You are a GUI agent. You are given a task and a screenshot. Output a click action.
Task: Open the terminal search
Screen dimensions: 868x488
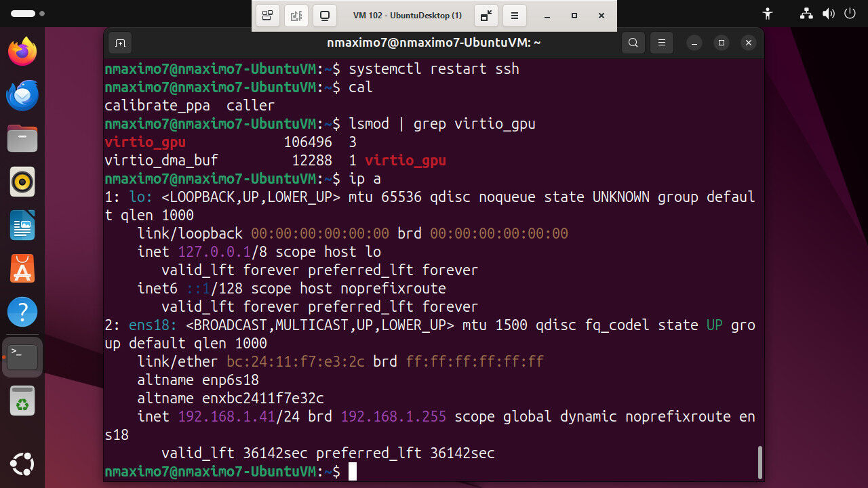[633, 42]
